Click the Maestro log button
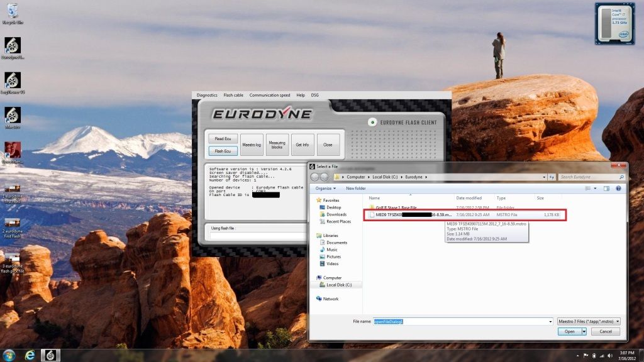Screen dimensions: 644x362 click(252, 145)
